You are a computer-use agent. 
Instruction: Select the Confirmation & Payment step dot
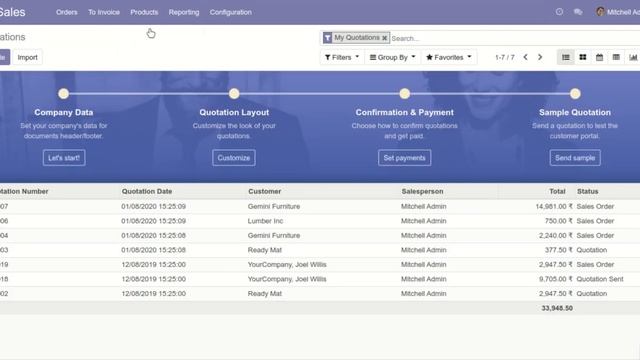[404, 94]
